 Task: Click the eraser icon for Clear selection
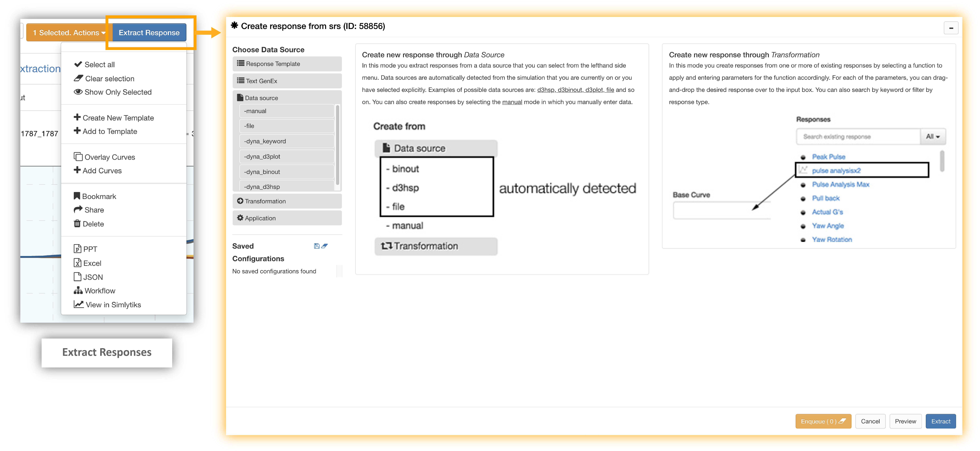78,78
